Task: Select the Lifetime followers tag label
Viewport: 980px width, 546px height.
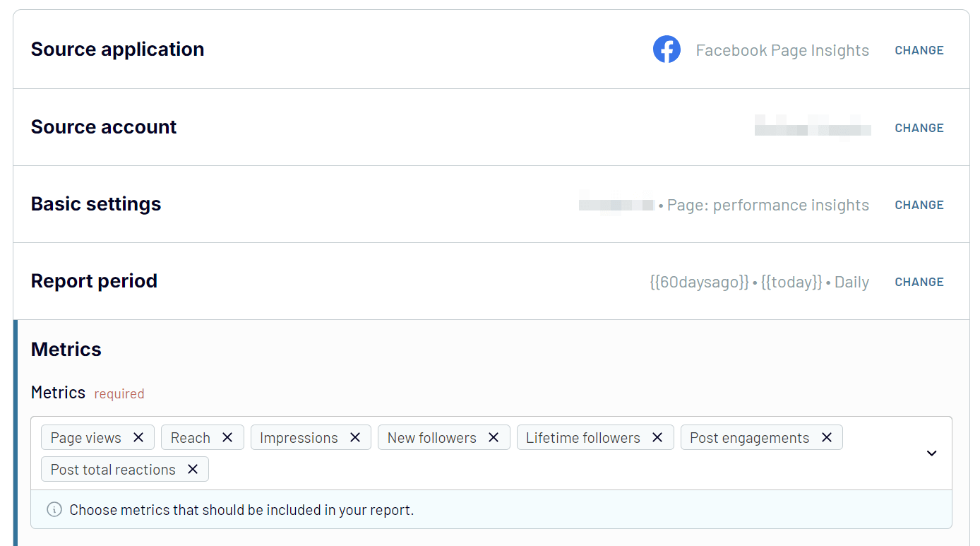Action: [x=583, y=438]
